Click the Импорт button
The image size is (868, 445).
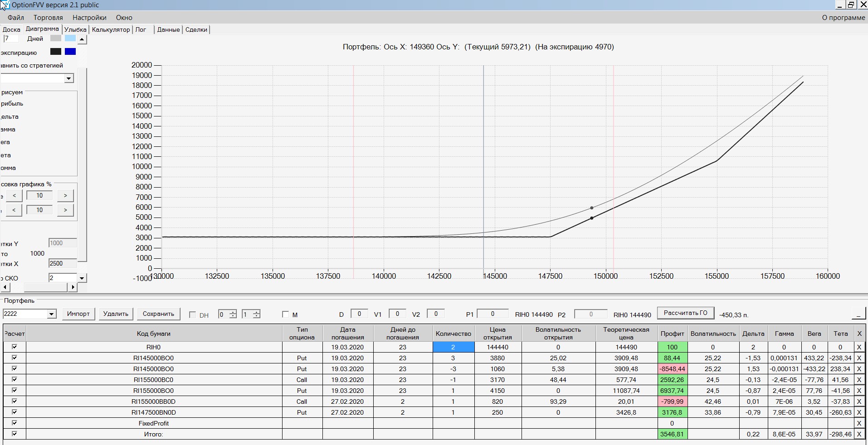click(78, 314)
